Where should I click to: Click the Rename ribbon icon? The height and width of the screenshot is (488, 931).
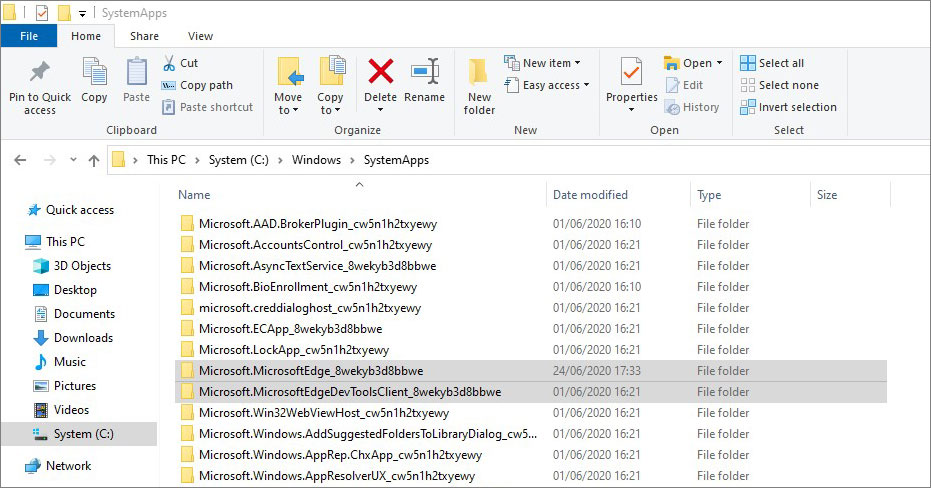click(425, 72)
